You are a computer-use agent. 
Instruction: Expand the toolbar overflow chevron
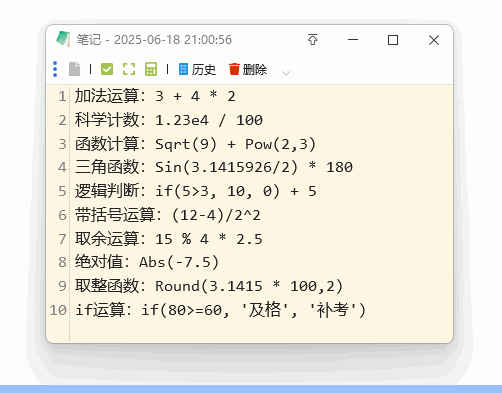[x=286, y=73]
